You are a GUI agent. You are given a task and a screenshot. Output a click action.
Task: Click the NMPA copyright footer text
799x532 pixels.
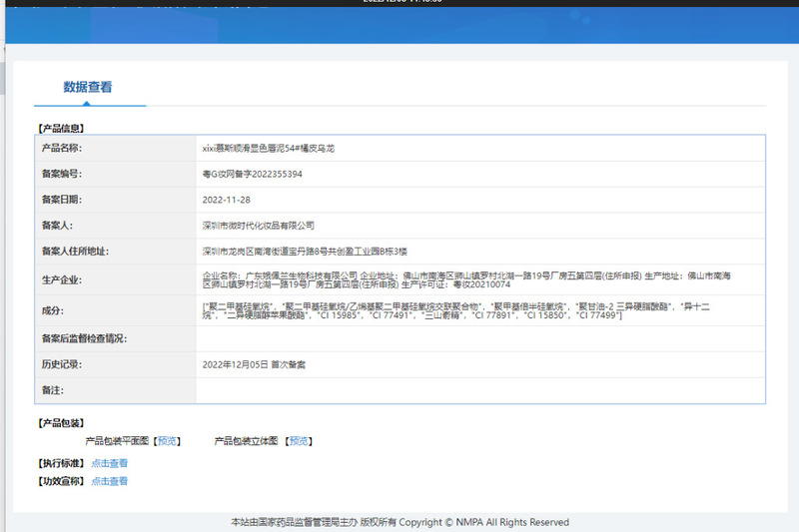(400, 522)
